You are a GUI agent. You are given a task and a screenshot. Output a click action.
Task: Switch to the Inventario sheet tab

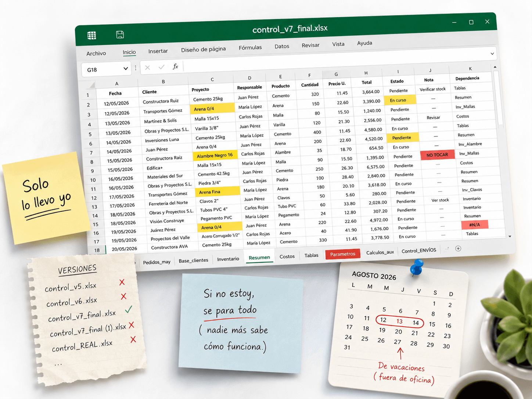[x=228, y=259]
